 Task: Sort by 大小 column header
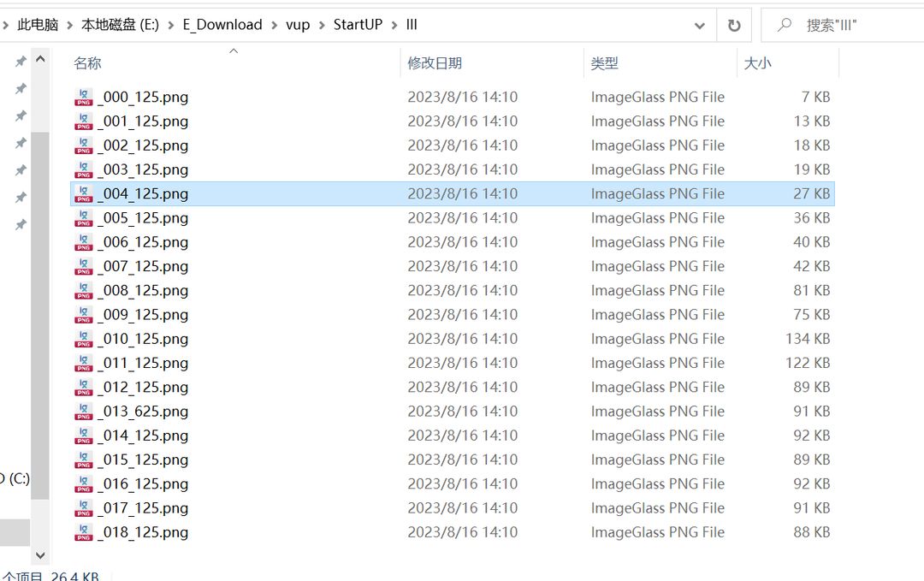pyautogui.click(x=757, y=63)
